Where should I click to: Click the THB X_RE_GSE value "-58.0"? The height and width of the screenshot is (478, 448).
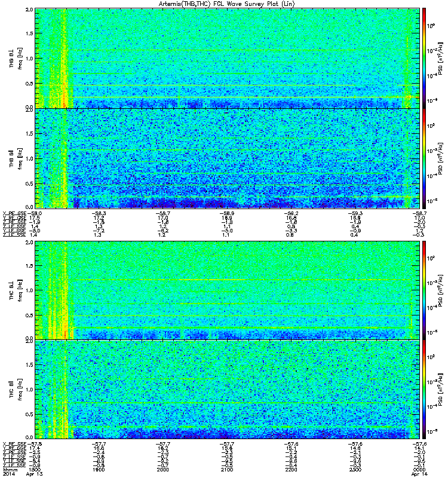pyautogui.click(x=34, y=213)
